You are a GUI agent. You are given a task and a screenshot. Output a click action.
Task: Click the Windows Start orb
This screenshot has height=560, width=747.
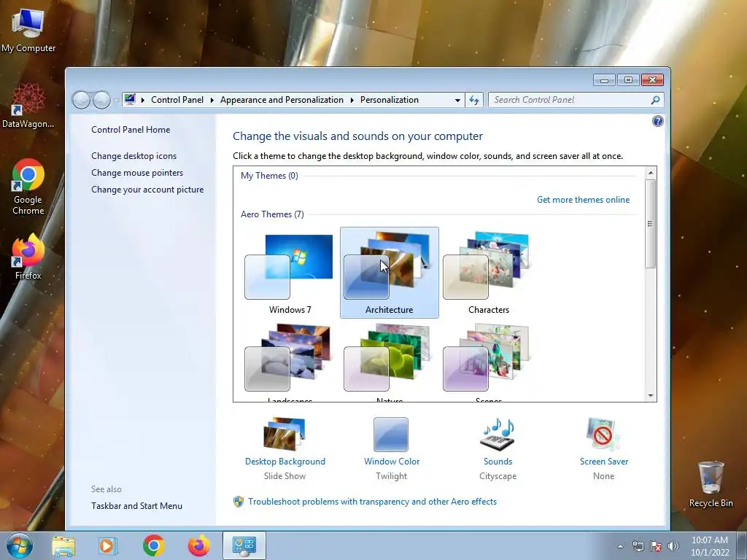20,545
